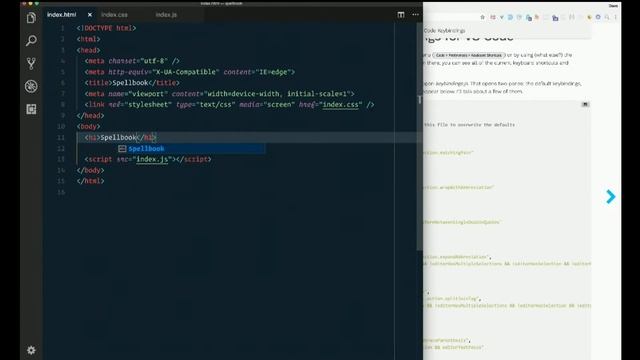
Task: Open the Extensions view in activity bar
Action: (x=31, y=109)
